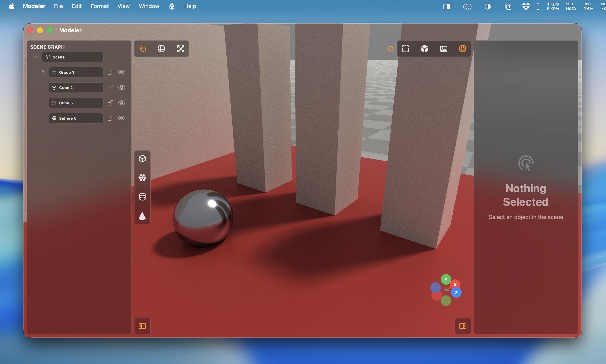Collapse the Scene root node chevron

click(x=36, y=57)
